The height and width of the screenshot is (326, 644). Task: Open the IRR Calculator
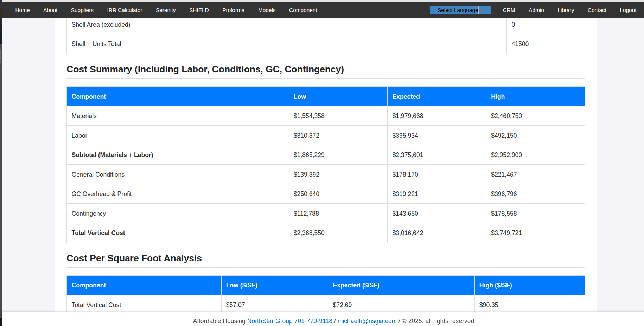tap(125, 10)
